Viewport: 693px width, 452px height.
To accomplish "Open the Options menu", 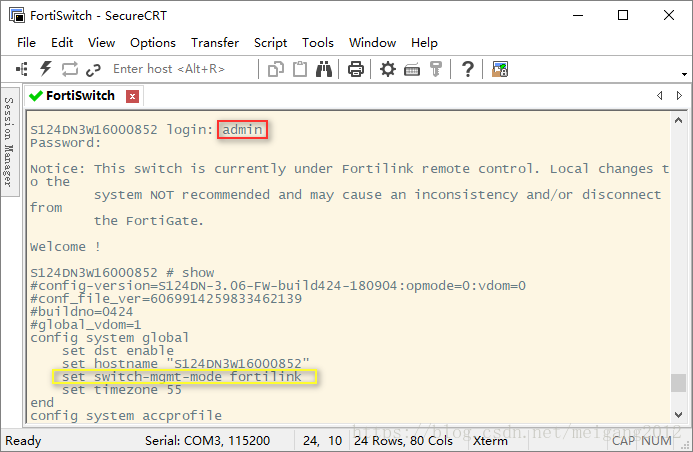I will [152, 43].
